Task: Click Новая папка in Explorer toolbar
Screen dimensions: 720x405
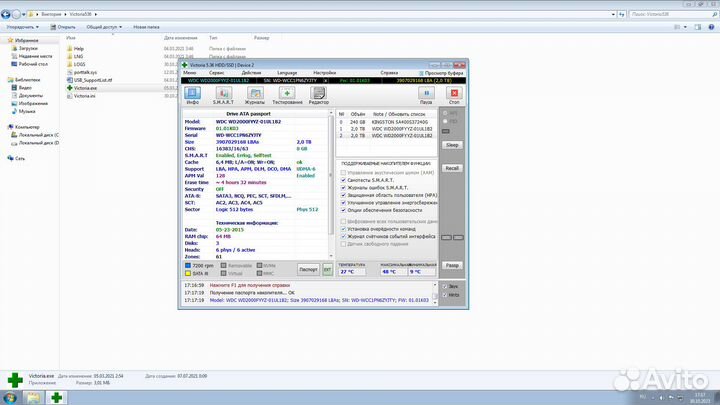Action: [x=146, y=27]
